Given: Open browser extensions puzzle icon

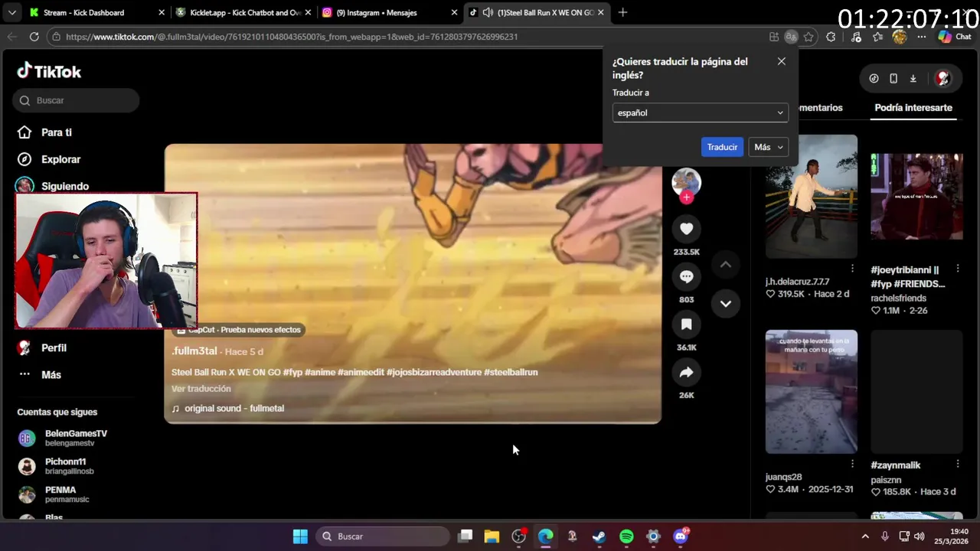Looking at the screenshot, I should [x=831, y=37].
